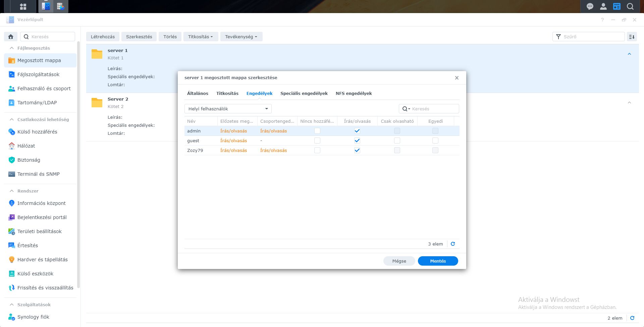Open the DSM main menu grid icon

point(23,6)
